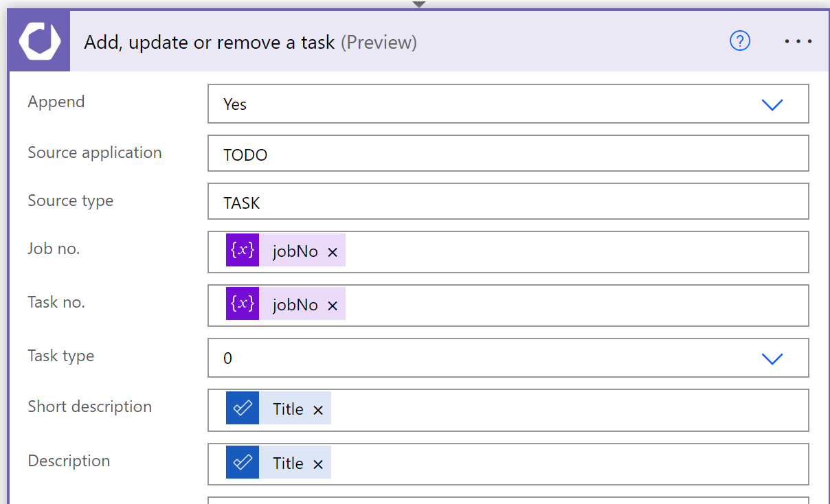Expand the Append dropdown chevron
This screenshot has width=830, height=504.
pyautogui.click(x=772, y=104)
